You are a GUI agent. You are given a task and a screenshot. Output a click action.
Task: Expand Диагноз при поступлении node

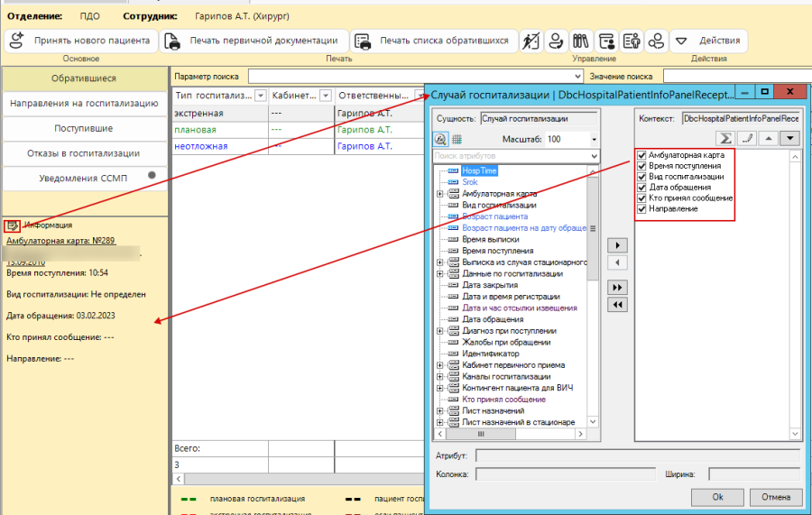[439, 331]
